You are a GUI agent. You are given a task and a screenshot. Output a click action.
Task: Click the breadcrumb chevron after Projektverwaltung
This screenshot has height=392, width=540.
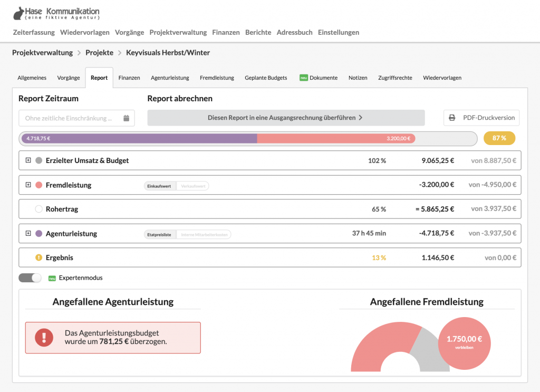(79, 53)
